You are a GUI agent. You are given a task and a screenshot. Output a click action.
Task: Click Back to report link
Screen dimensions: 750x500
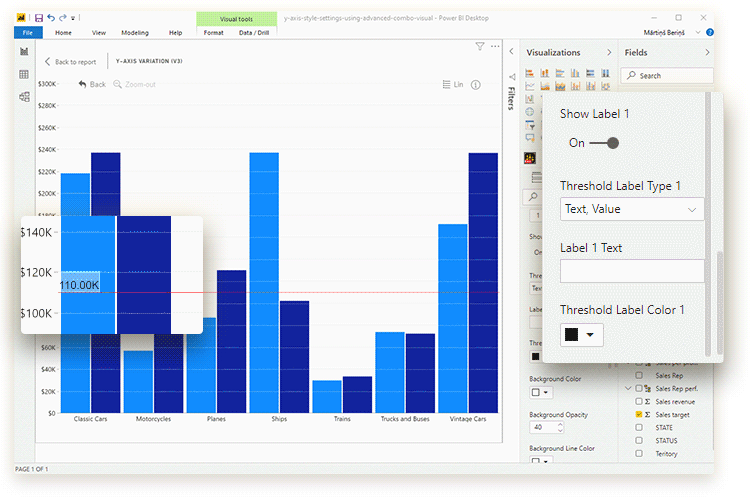tap(70, 62)
